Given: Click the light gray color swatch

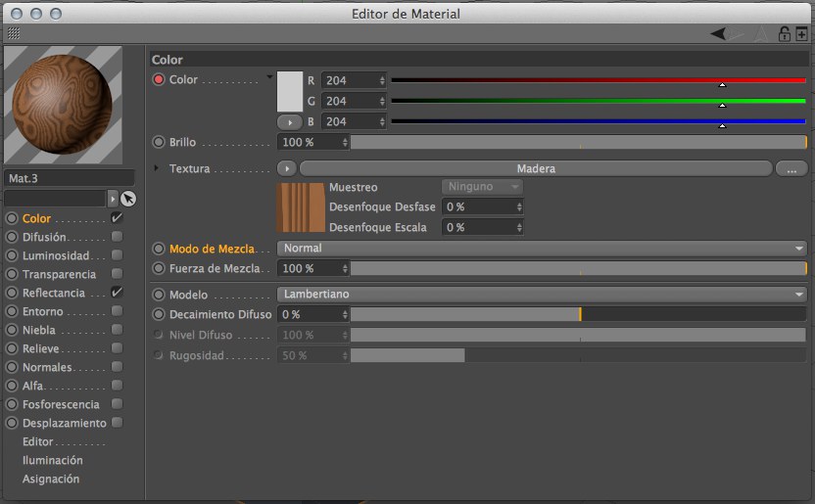Looking at the screenshot, I should [x=290, y=90].
